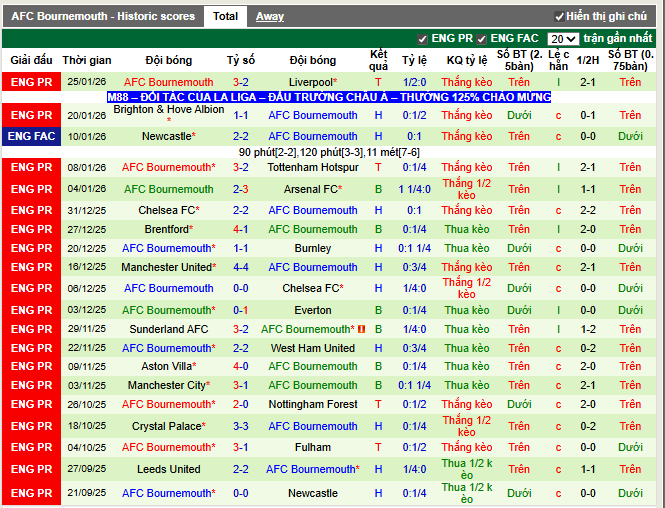This screenshot has width=665, height=508.
Task: Click the M88 La Liga partner banner link
Action: tap(329, 97)
